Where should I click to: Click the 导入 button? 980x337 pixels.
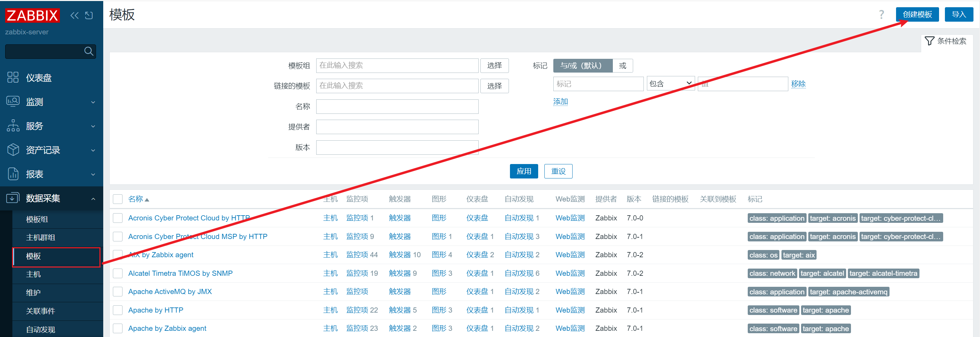click(959, 14)
